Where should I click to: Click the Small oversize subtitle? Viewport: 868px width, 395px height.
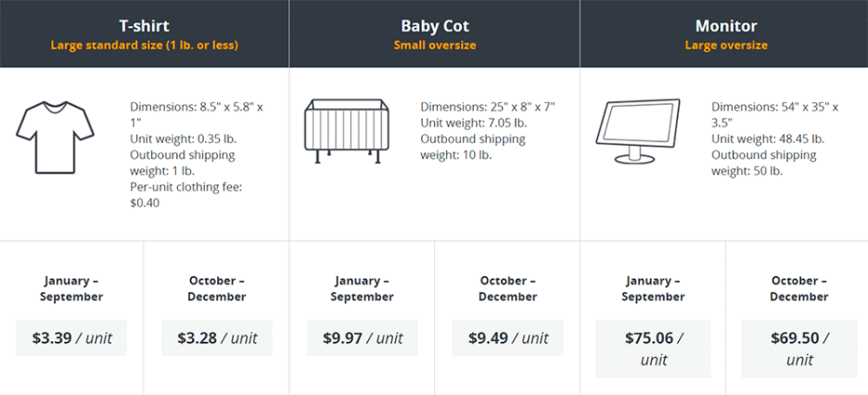(434, 45)
